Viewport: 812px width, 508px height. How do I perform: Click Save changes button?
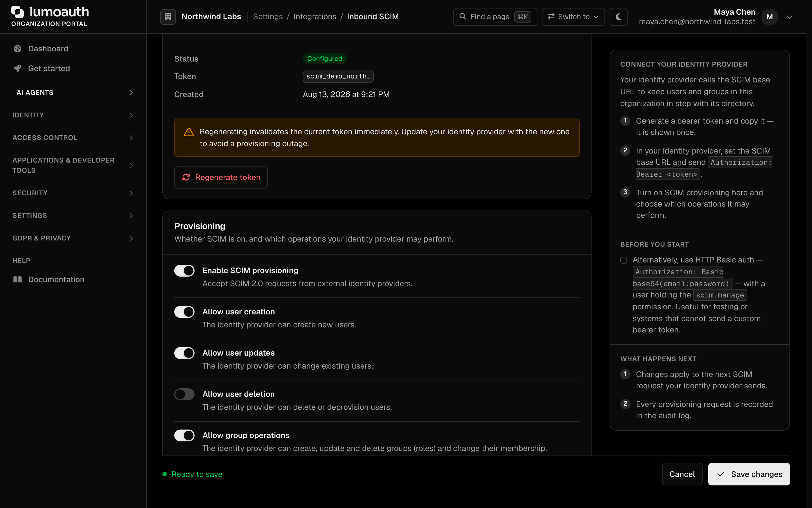(749, 474)
